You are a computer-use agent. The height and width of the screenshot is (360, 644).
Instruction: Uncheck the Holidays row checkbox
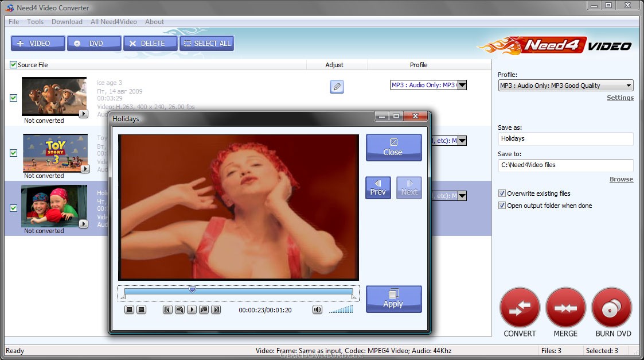tap(14, 208)
